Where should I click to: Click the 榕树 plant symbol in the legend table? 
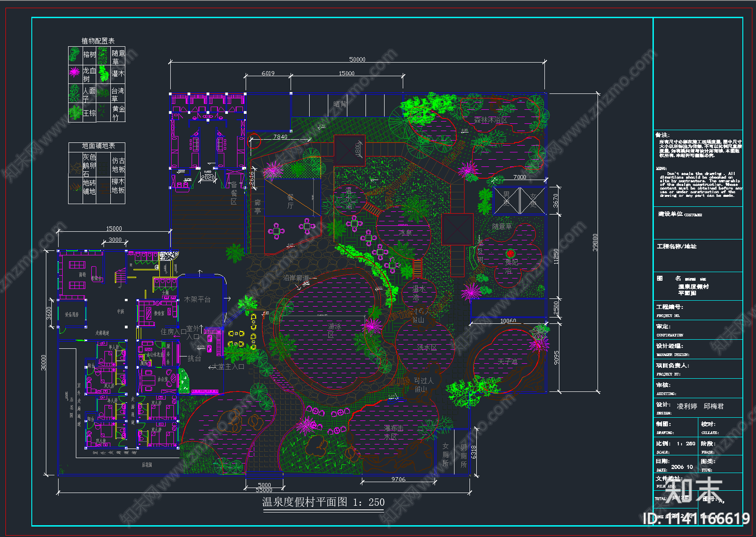(x=75, y=54)
